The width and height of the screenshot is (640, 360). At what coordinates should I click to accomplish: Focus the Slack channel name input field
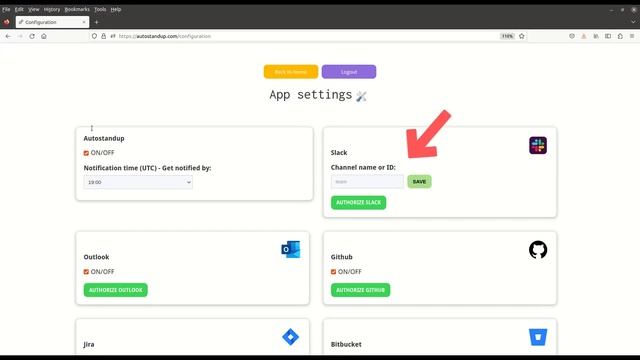coord(367,182)
